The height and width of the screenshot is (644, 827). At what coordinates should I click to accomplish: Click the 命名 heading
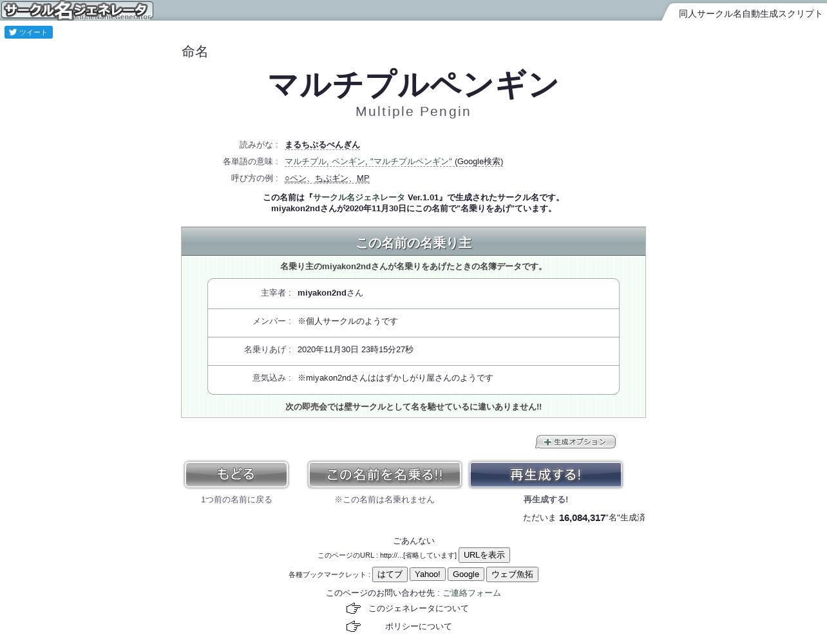(195, 52)
